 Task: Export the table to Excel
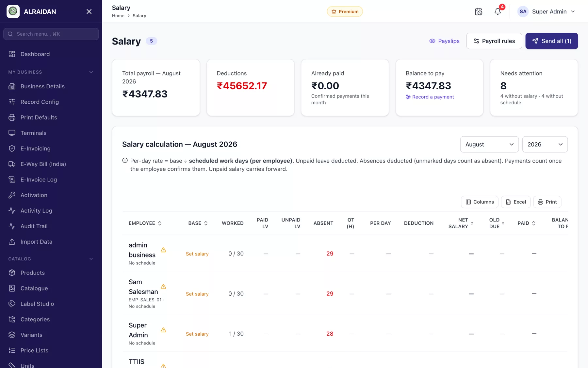click(516, 202)
